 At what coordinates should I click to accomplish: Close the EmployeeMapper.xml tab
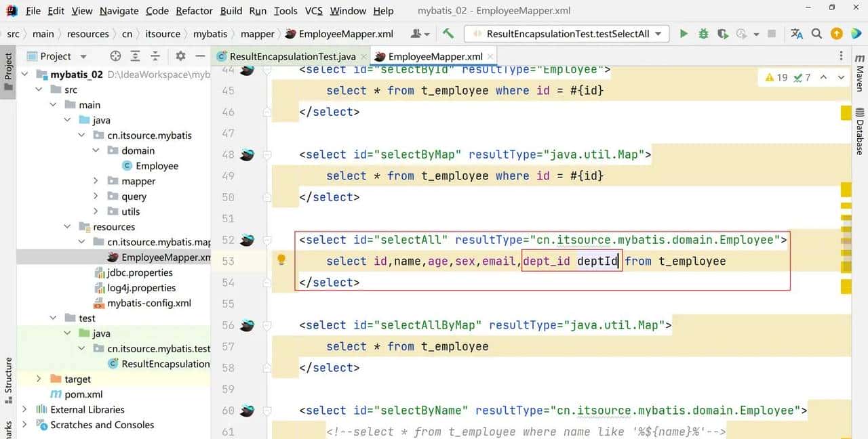point(490,56)
